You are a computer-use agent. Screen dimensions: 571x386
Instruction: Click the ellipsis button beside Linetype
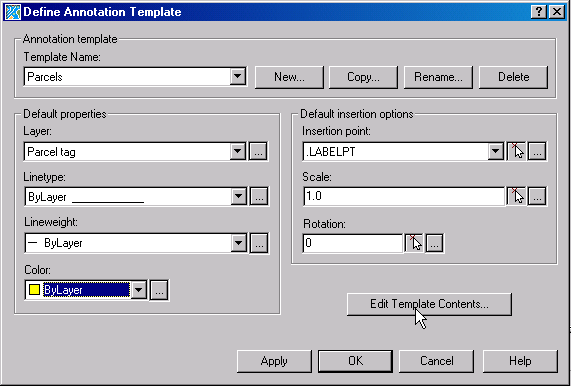click(259, 197)
